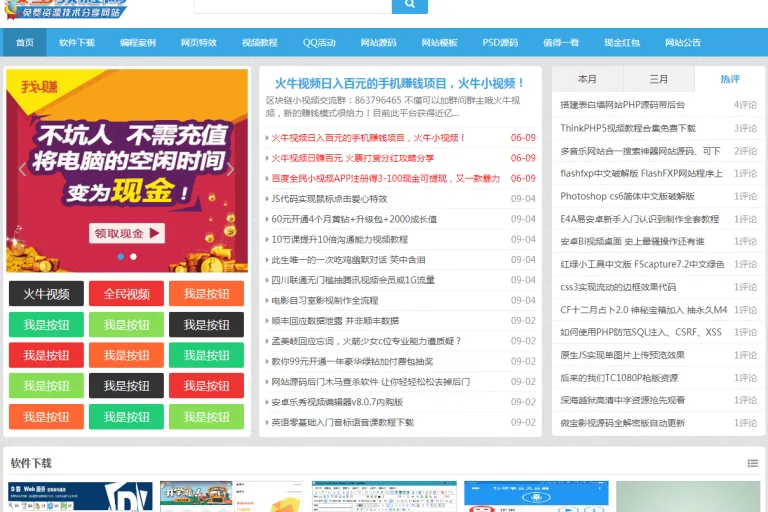Open the 视频教程 navigation menu item
768x512 pixels.
click(x=260, y=43)
